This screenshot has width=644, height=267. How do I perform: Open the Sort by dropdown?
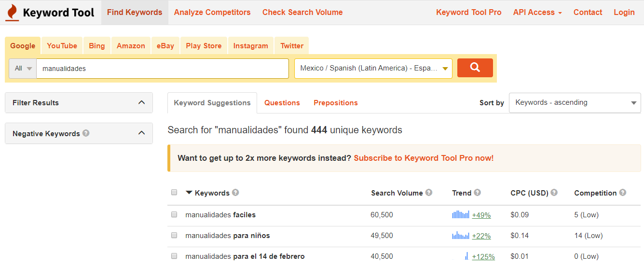[575, 103]
